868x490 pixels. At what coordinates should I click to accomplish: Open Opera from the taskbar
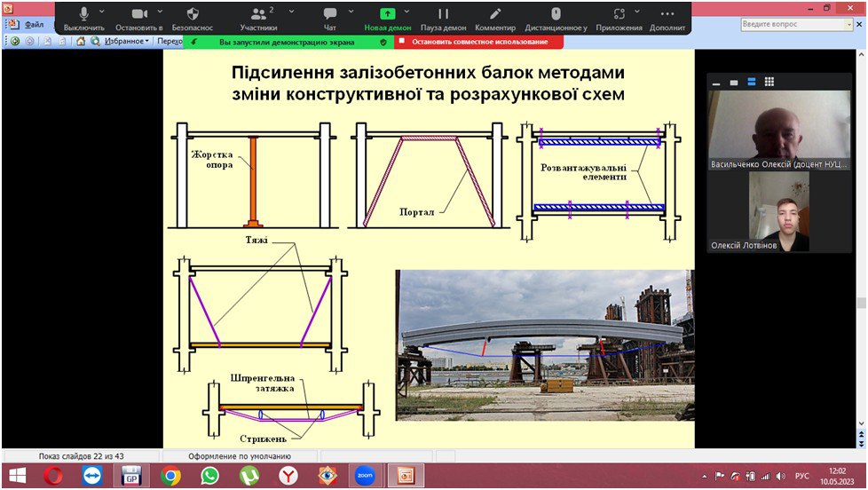53,476
